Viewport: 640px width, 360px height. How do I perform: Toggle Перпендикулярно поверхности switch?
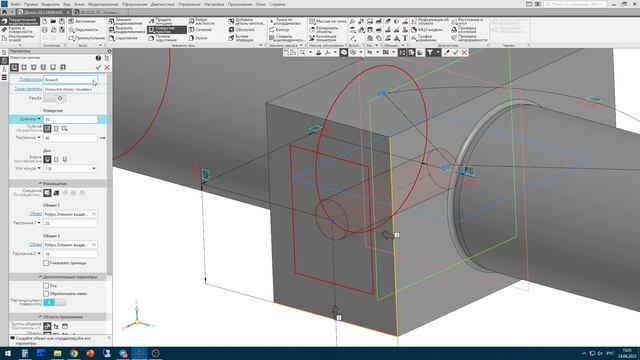[x=55, y=302]
